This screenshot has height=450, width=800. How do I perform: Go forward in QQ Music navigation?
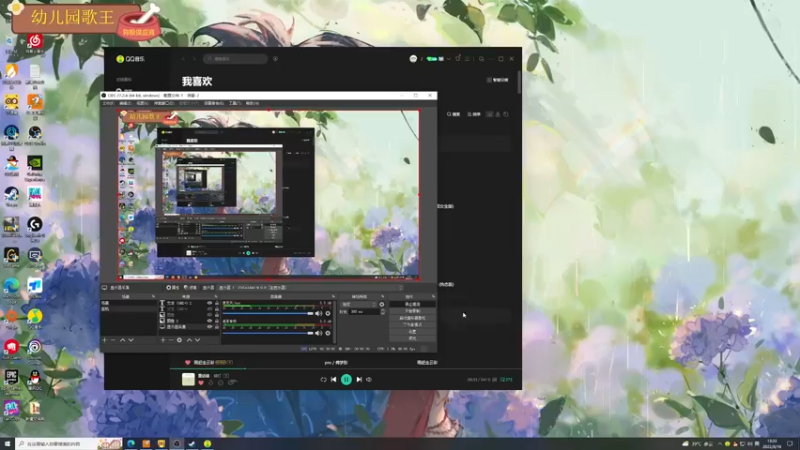click(194, 59)
